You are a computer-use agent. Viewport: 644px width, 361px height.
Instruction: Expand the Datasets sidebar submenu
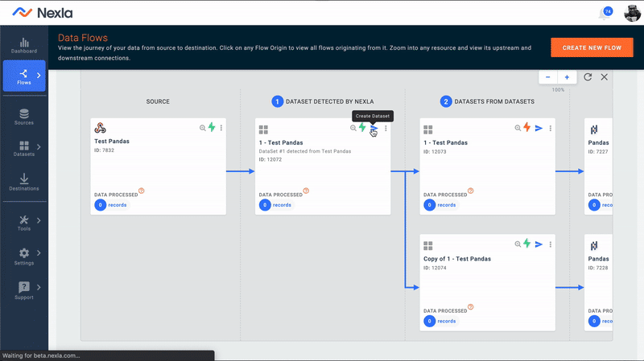point(39,146)
